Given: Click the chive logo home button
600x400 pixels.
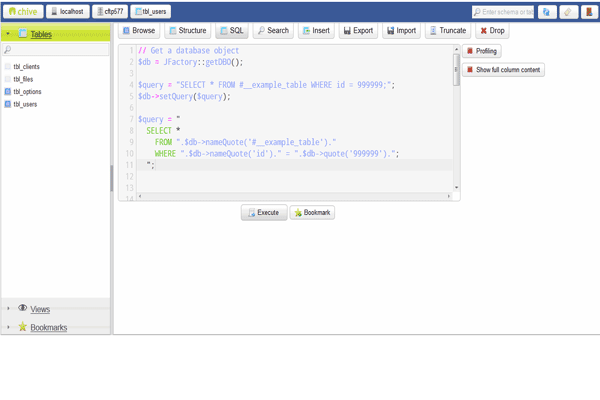Looking at the screenshot, I should (22, 11).
